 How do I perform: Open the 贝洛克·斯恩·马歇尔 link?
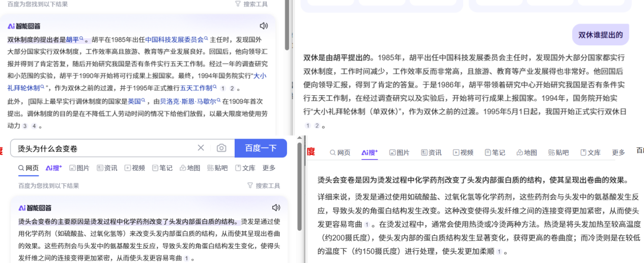(190, 101)
